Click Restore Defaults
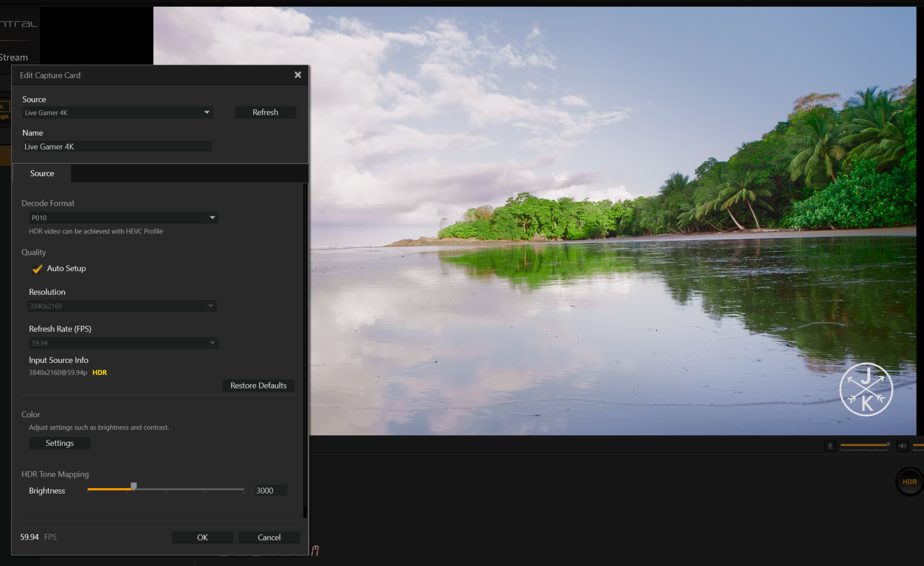Viewport: 924px width, 566px height. pos(258,386)
